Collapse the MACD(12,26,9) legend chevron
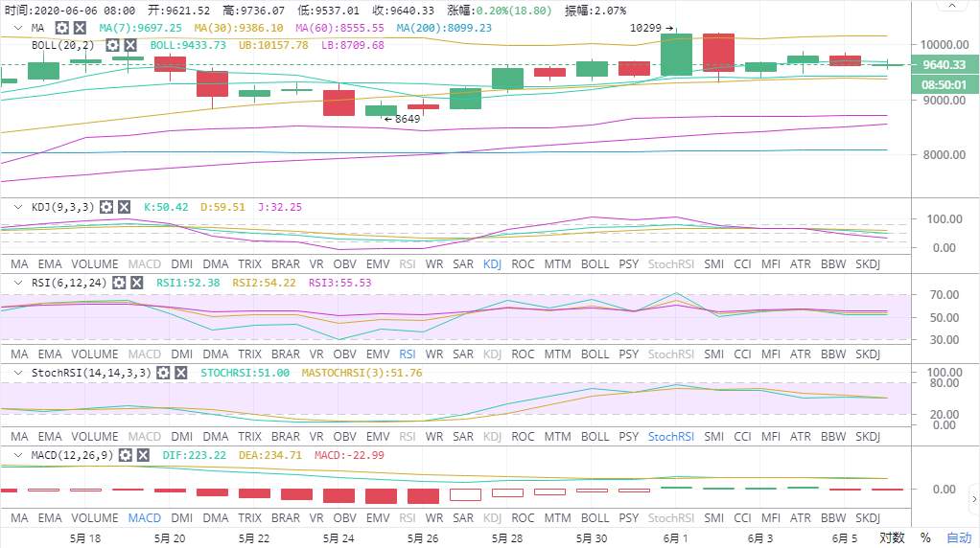 (18, 455)
